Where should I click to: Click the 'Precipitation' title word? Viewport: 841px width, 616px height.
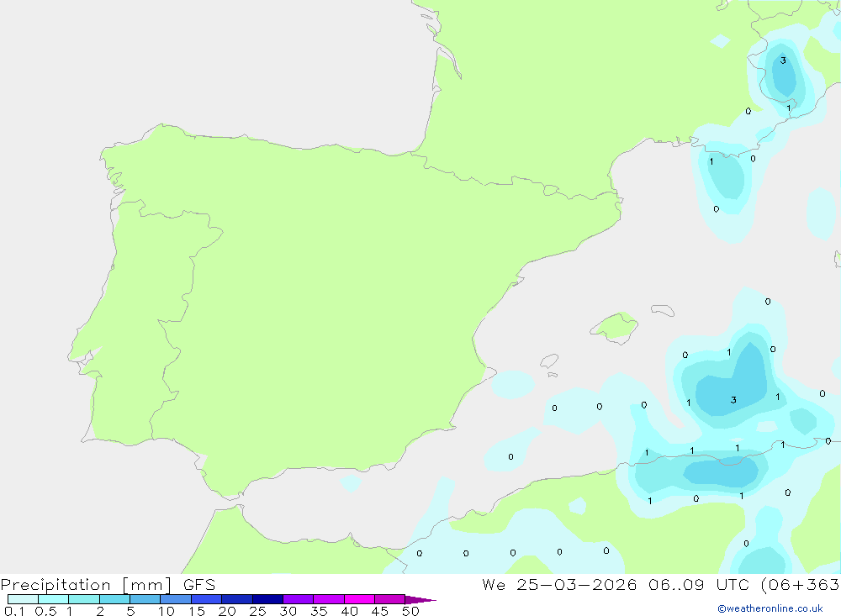tap(56, 585)
